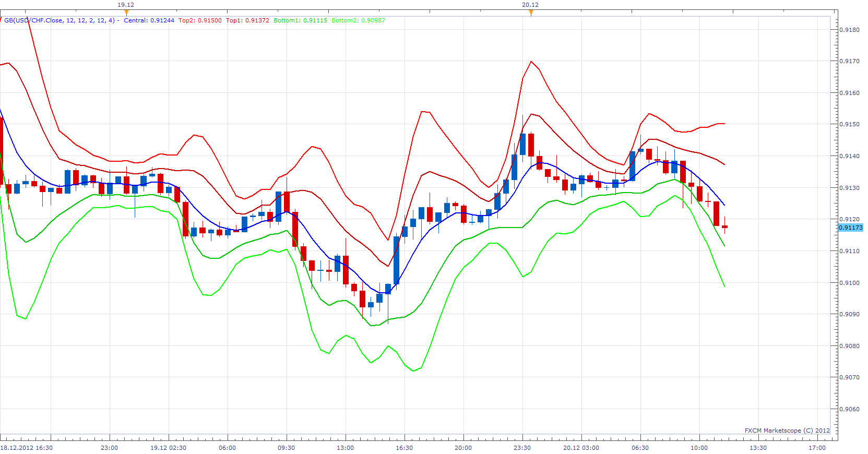Viewport: 868px width, 454px height.
Task: Click the last red candle near 0.9117
Action: point(724,226)
